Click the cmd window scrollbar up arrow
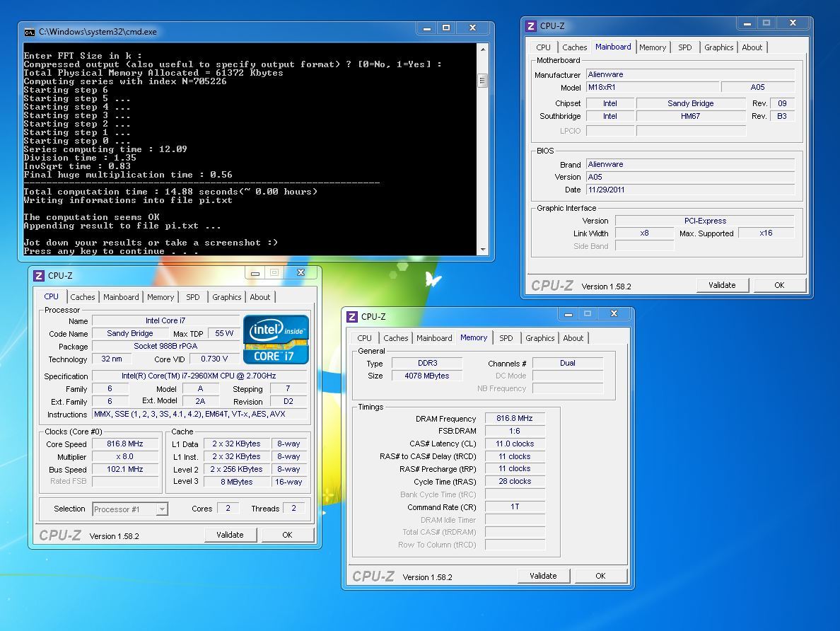This screenshot has height=631, width=840. point(483,50)
